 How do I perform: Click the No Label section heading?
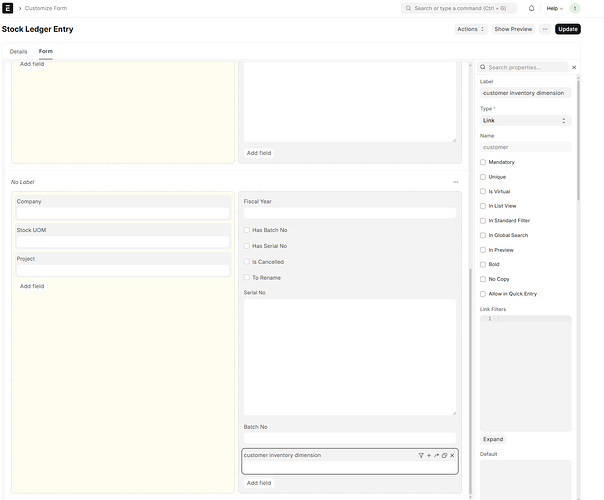tap(23, 182)
